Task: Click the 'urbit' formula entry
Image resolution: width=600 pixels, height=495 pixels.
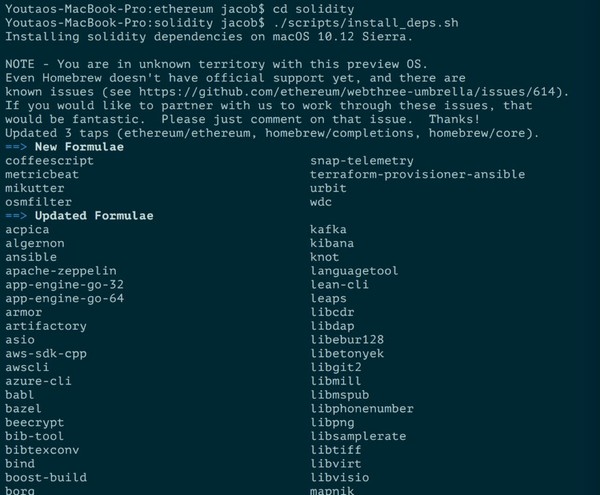Action: pyautogui.click(x=329, y=188)
